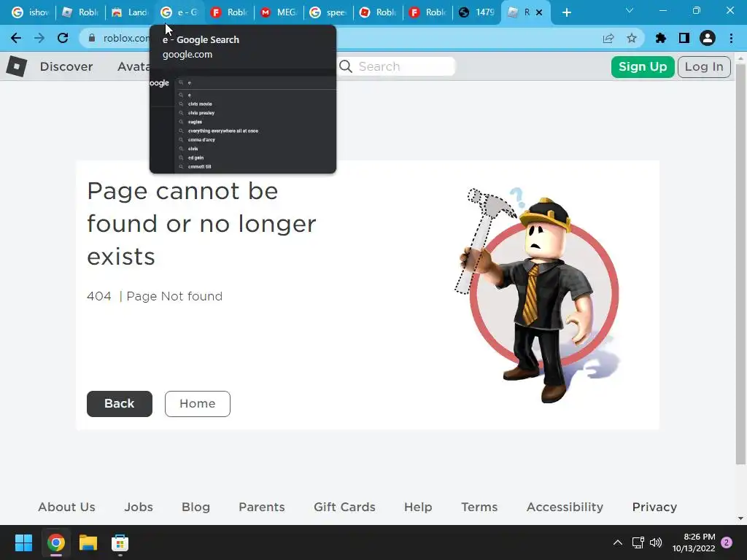Open Accessibility footer link
The width and height of the screenshot is (747, 560).
(x=565, y=507)
